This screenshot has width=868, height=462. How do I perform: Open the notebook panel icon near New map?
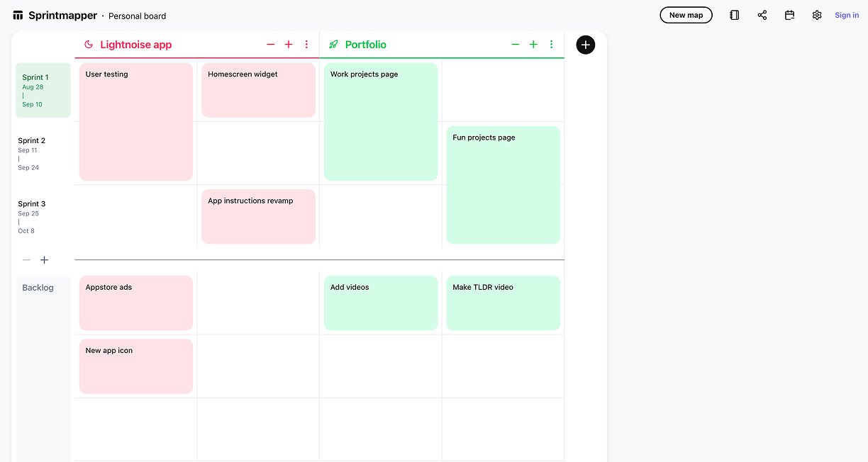[x=735, y=15]
